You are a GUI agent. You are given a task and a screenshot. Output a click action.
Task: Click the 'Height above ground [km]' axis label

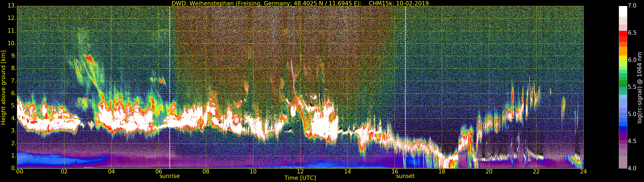(x=3, y=88)
